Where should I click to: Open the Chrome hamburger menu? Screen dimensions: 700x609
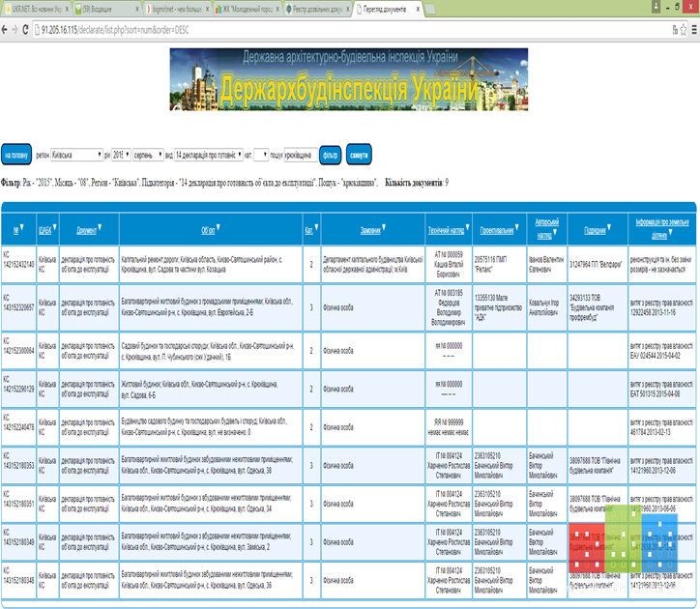coord(694,30)
